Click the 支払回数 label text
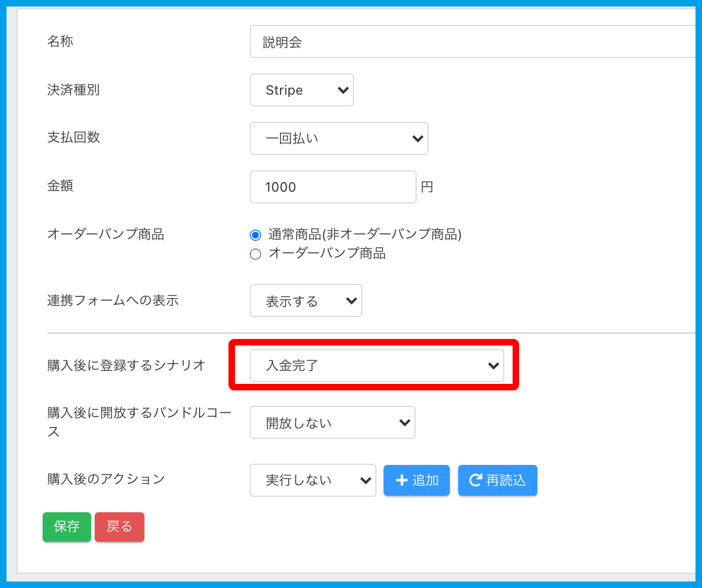The height and width of the screenshot is (588, 702). 73,138
